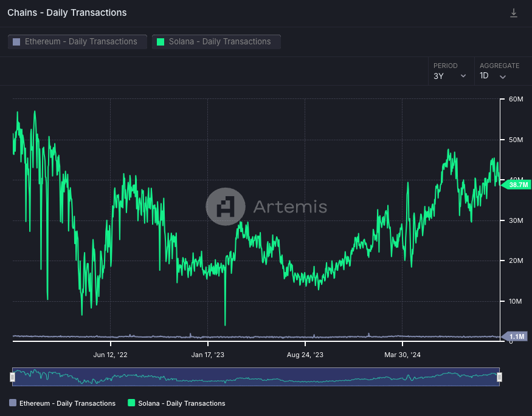Toggle the Solana - Daily Transactions chip

point(216,42)
